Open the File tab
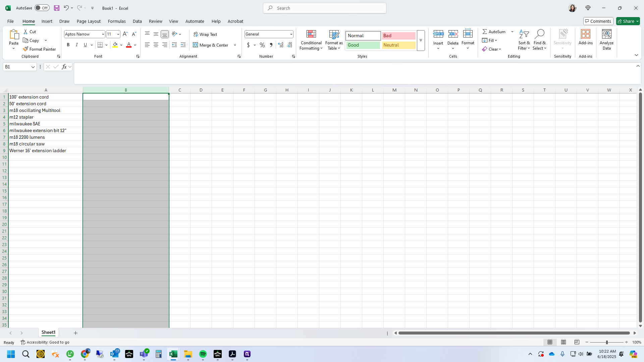 10,21
